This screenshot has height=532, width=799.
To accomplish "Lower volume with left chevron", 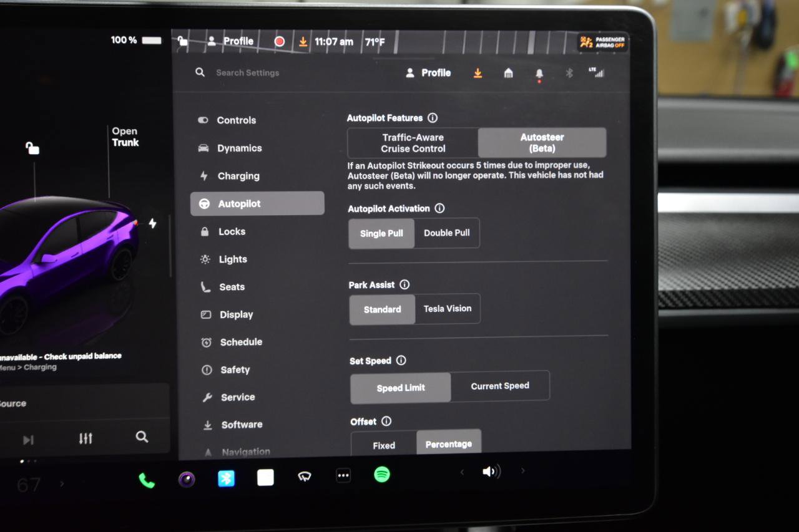I will (x=462, y=472).
